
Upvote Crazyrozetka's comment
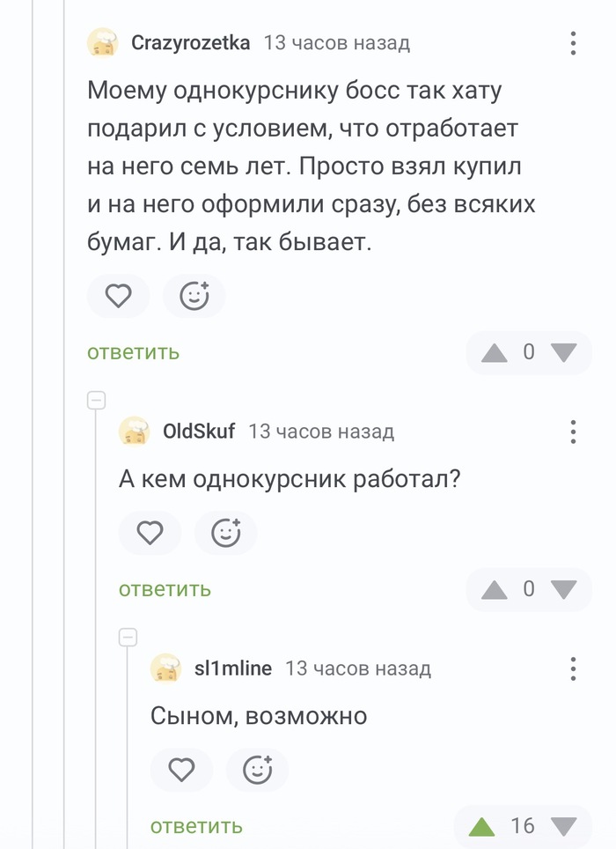tap(495, 353)
